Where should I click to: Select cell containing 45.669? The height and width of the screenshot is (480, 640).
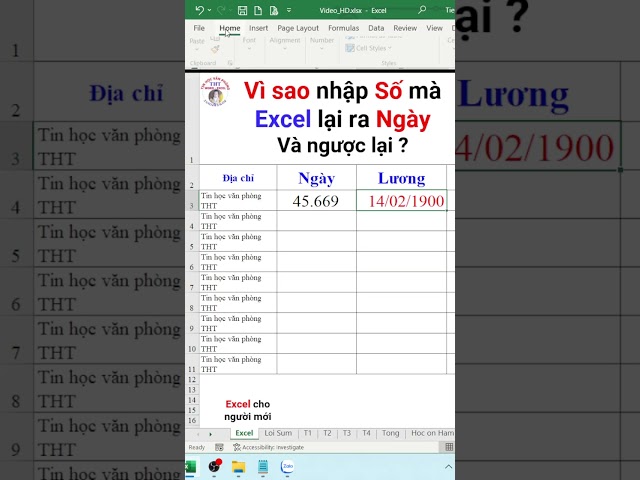click(x=316, y=200)
